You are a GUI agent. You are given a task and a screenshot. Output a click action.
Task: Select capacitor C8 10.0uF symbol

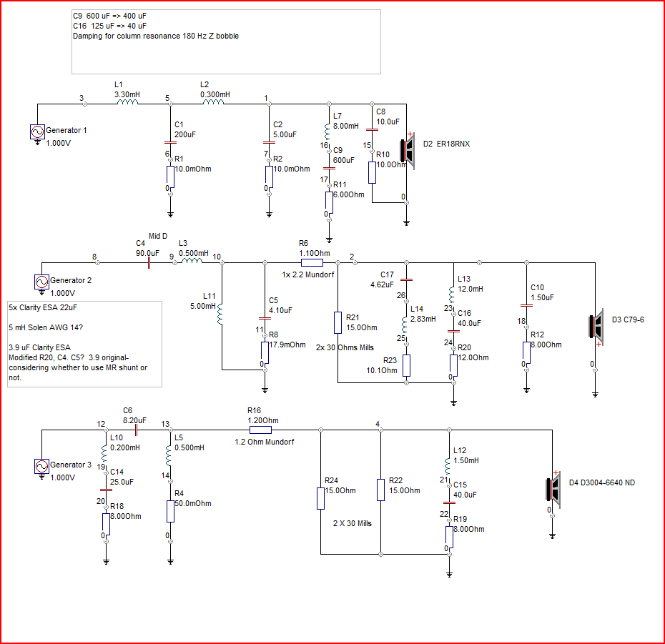(372, 129)
